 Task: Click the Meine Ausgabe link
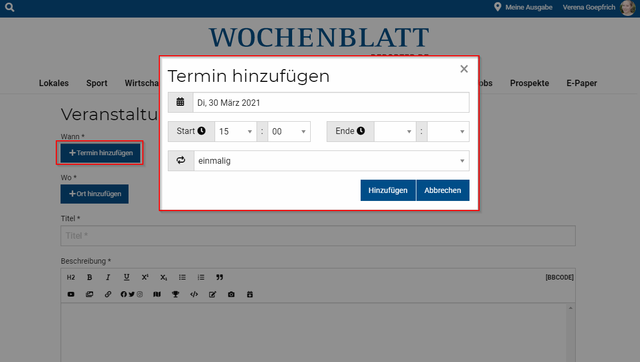pos(529,7)
